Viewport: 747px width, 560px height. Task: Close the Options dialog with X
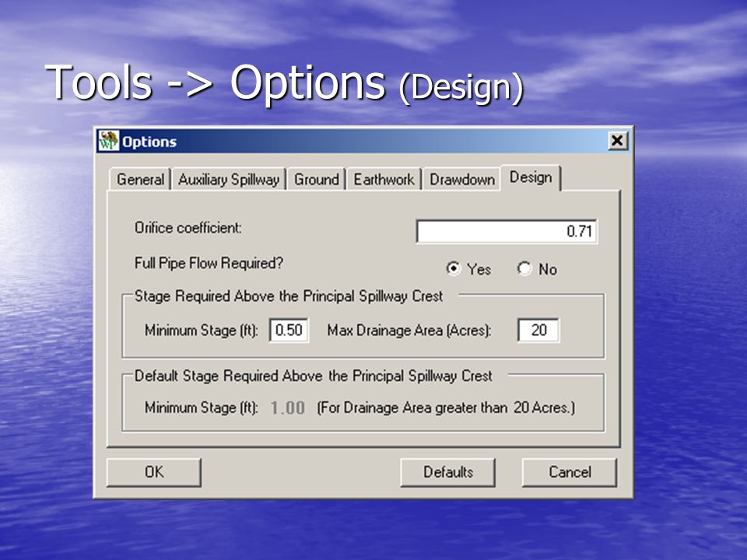[617, 141]
